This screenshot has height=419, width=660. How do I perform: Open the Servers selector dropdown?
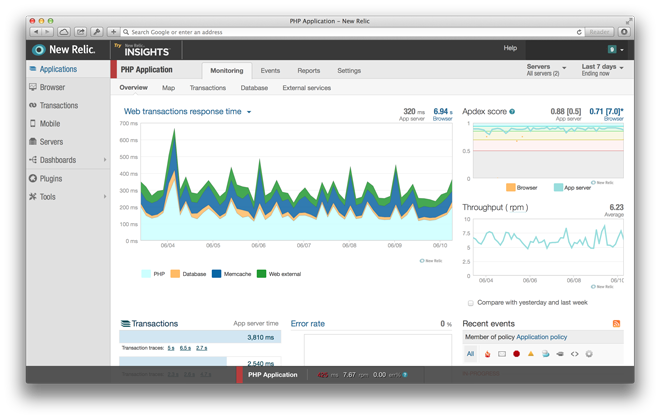[x=546, y=69]
